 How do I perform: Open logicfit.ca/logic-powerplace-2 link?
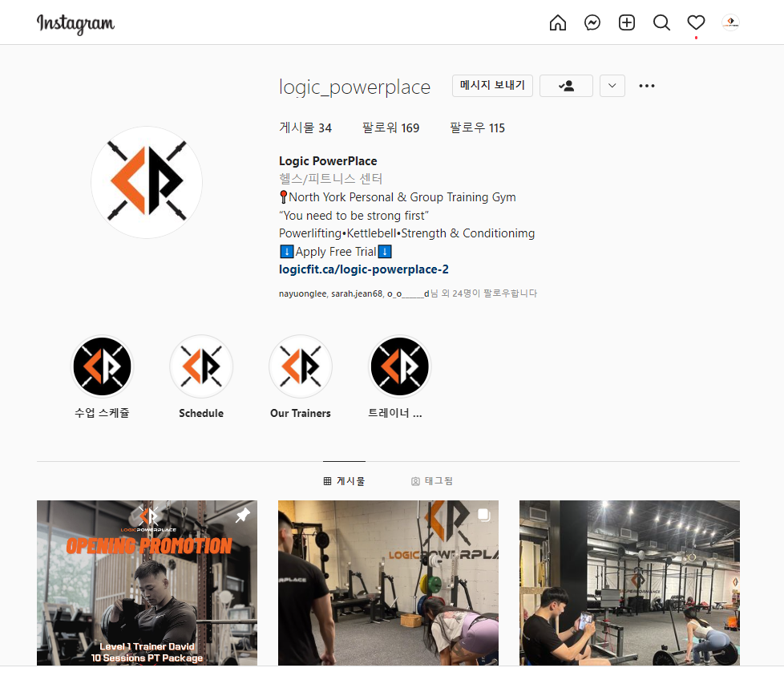coord(363,269)
